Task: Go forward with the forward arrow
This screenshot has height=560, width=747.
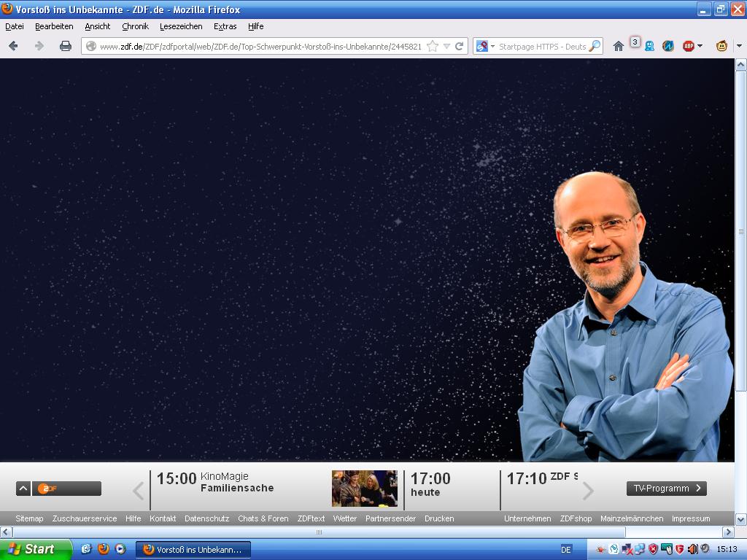Action: pos(39,46)
